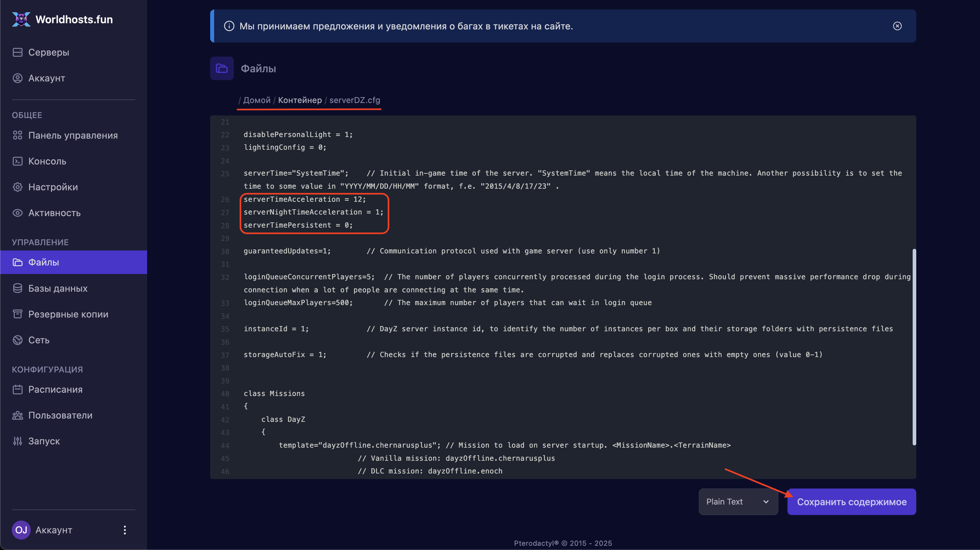980x550 pixels.
Task: Open the Plain Text language dropdown
Action: (738, 502)
